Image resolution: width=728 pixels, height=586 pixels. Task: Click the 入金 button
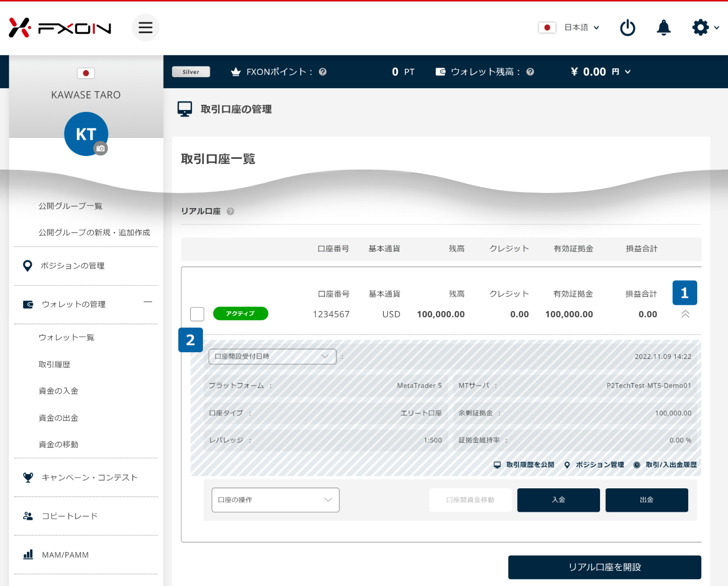[558, 500]
